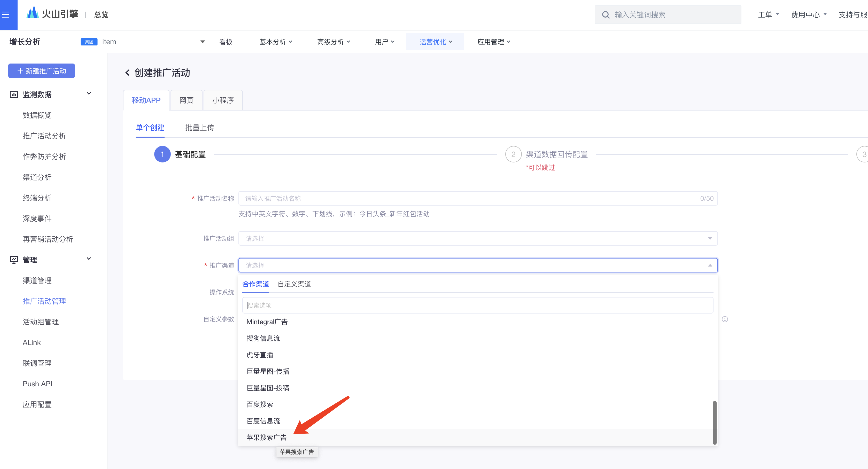Click the 监测数据 chart icon
Image resolution: width=868 pixels, height=469 pixels.
pyautogui.click(x=14, y=95)
